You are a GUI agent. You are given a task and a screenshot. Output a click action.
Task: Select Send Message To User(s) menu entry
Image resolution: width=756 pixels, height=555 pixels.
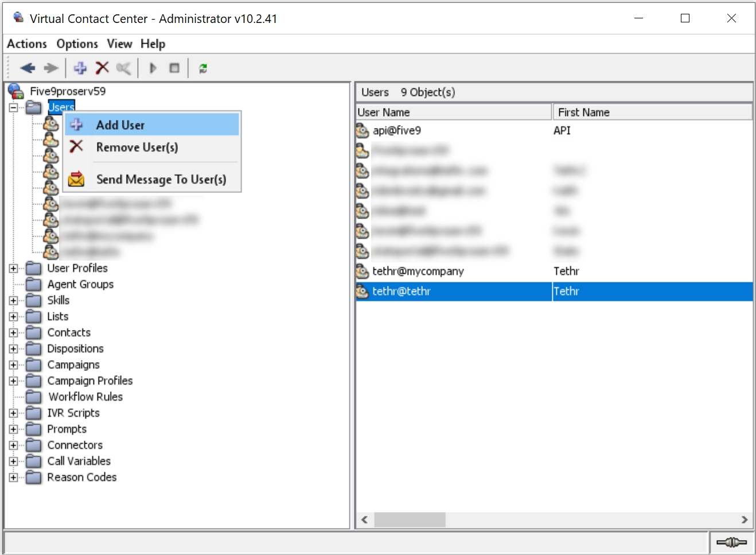point(161,180)
